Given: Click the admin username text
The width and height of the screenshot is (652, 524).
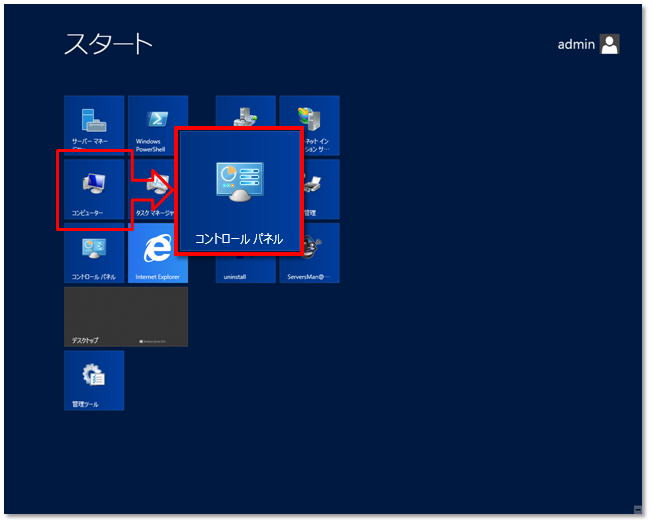Looking at the screenshot, I should click(576, 44).
